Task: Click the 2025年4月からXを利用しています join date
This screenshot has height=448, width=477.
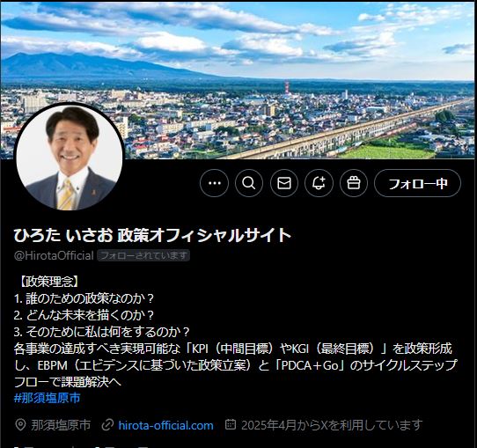Action: [x=332, y=425]
